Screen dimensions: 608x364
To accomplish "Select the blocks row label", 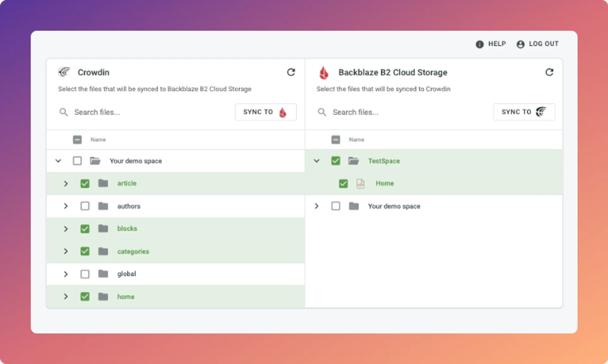I will [x=127, y=229].
